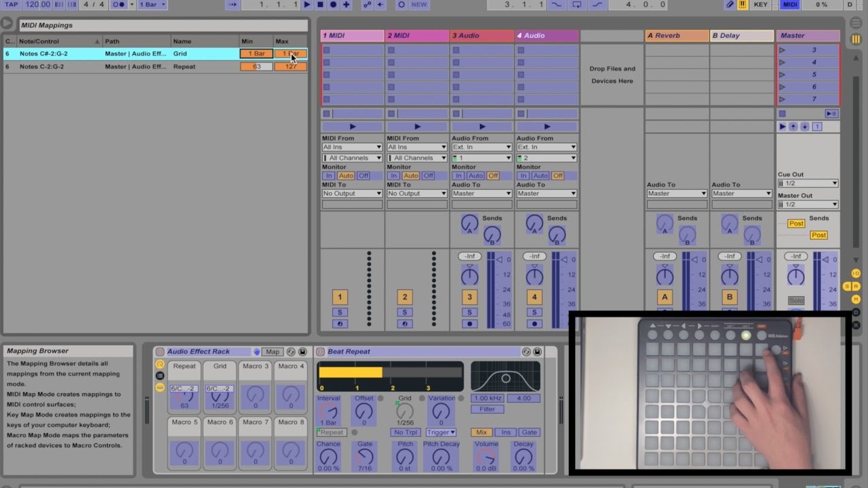Open the Cue Out dropdown

pos(808,183)
